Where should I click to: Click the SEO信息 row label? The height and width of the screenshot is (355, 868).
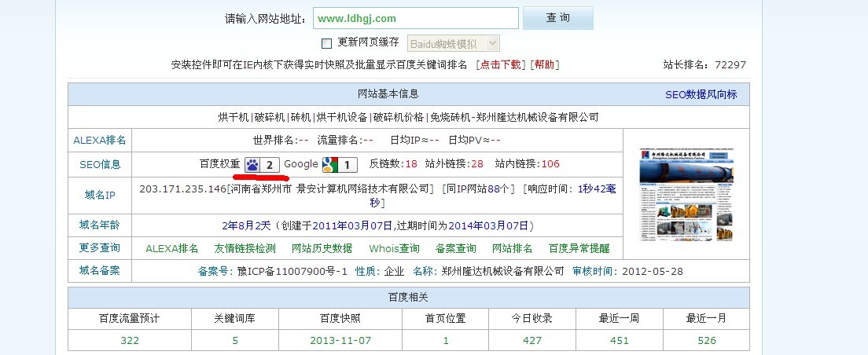coord(100,165)
